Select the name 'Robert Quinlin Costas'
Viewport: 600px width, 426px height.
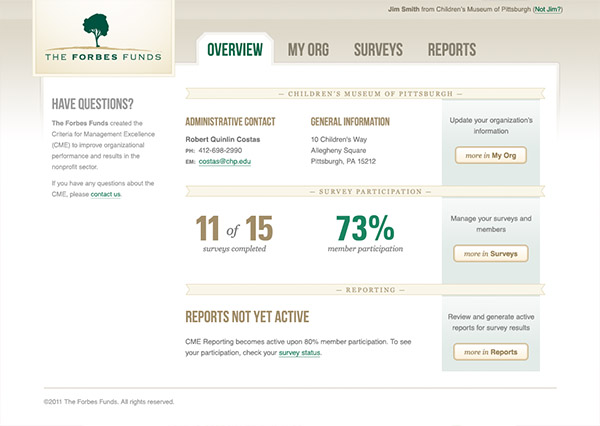(223, 139)
